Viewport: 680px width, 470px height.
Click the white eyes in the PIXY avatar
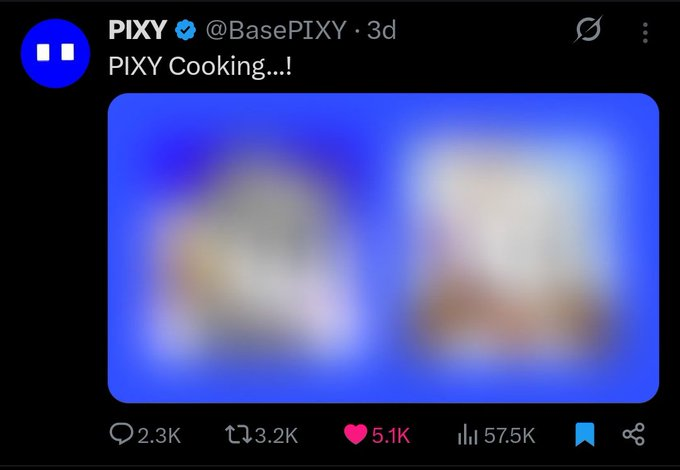pos(56,52)
